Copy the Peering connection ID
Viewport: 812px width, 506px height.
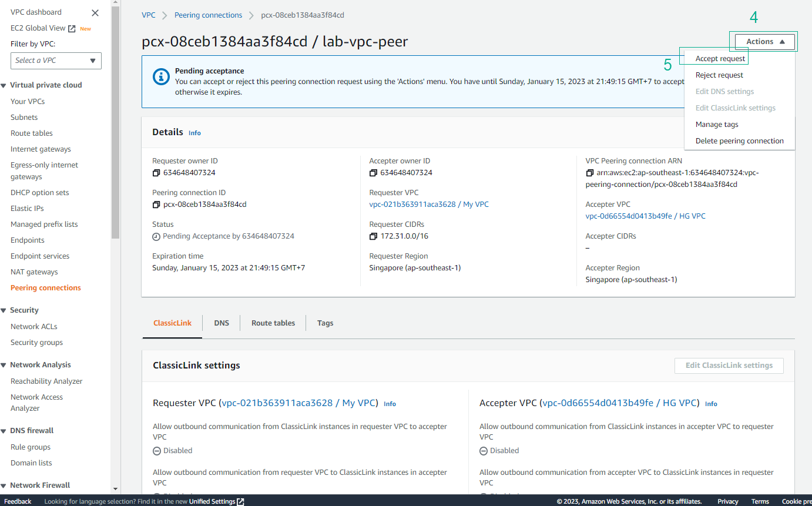[156, 205]
